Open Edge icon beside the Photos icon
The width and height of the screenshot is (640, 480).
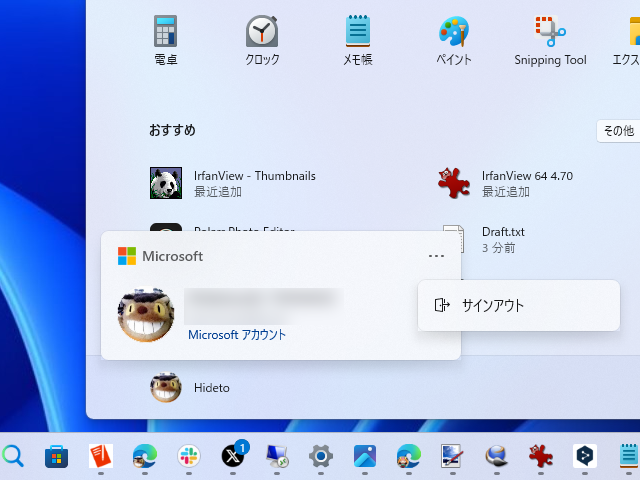pos(409,456)
